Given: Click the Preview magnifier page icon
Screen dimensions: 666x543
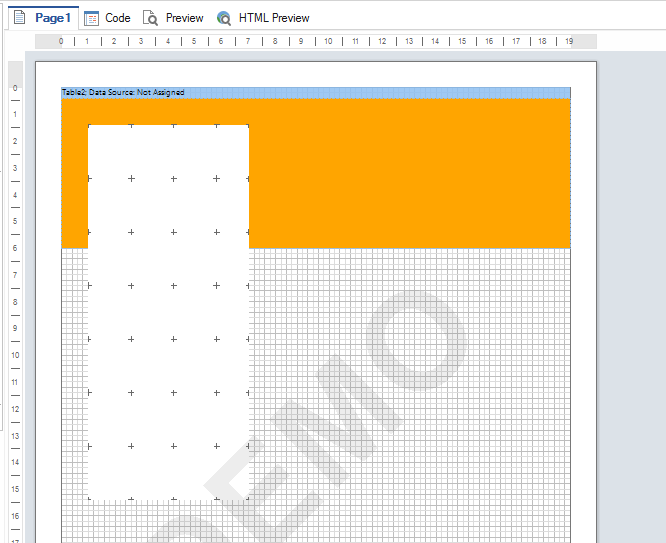Looking at the screenshot, I should (150, 18).
